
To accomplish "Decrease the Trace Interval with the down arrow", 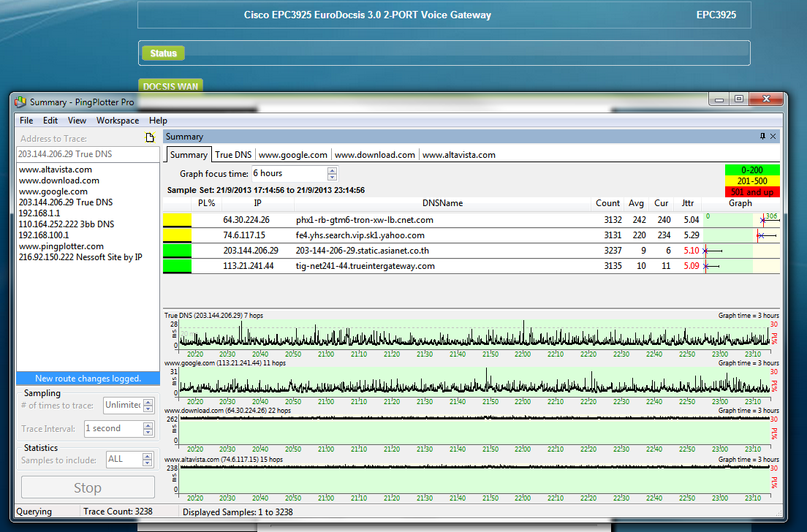I will [x=147, y=432].
